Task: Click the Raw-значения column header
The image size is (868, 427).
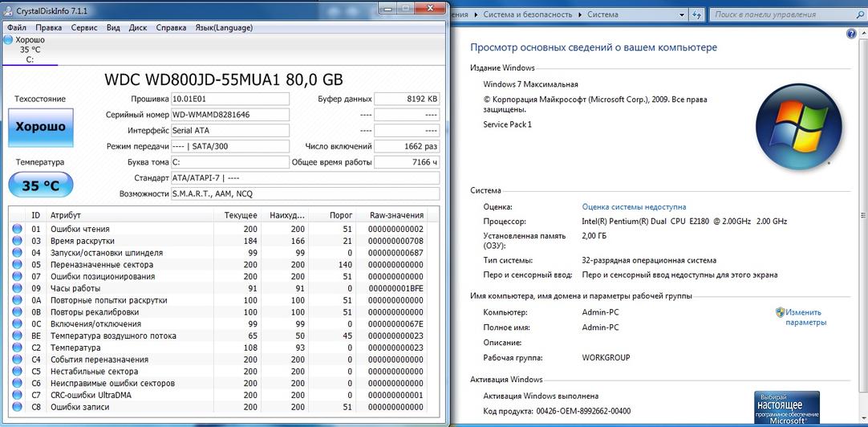Action: 392,215
